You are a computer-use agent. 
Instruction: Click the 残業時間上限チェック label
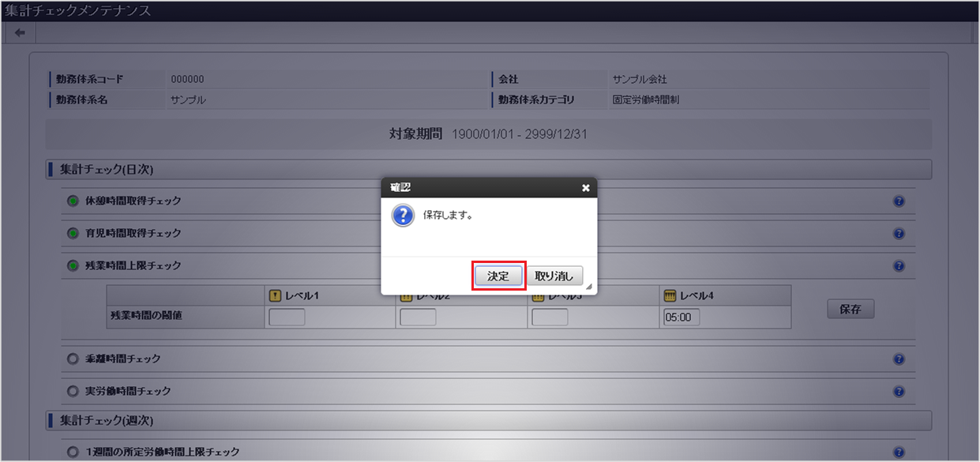tap(133, 265)
